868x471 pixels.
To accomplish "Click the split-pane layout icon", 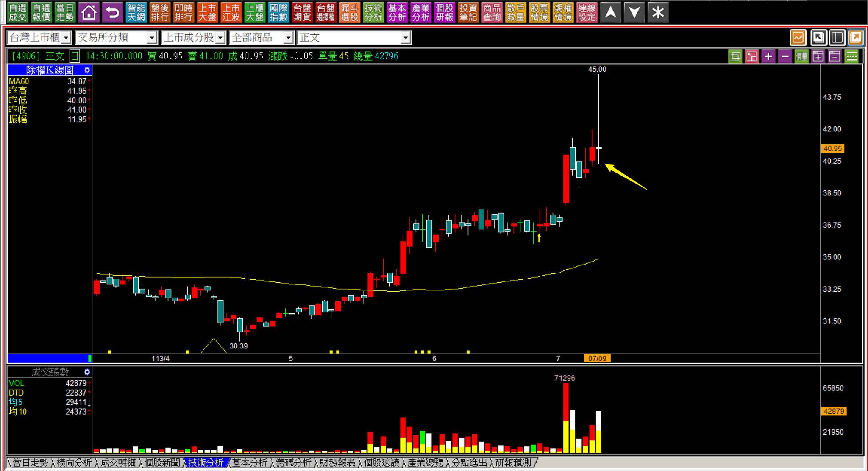I will click(837, 37).
